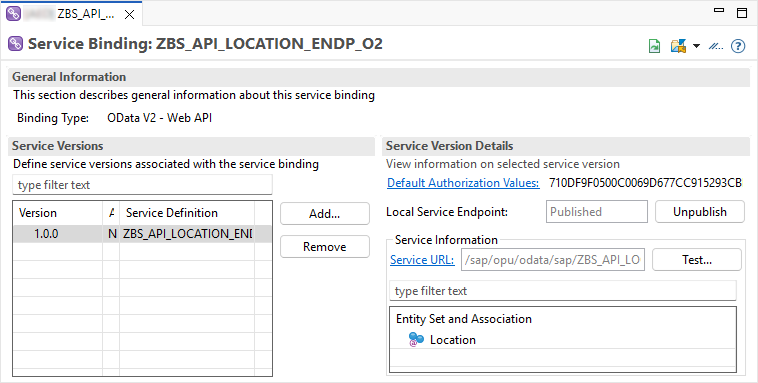This screenshot has height=383, width=758.
Task: Maximize the editor view
Action: (x=742, y=13)
